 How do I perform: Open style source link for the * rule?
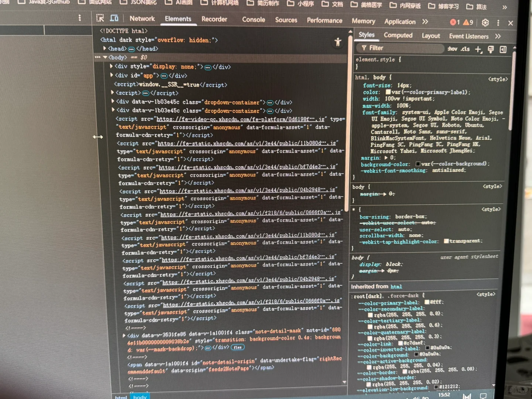coord(491,209)
